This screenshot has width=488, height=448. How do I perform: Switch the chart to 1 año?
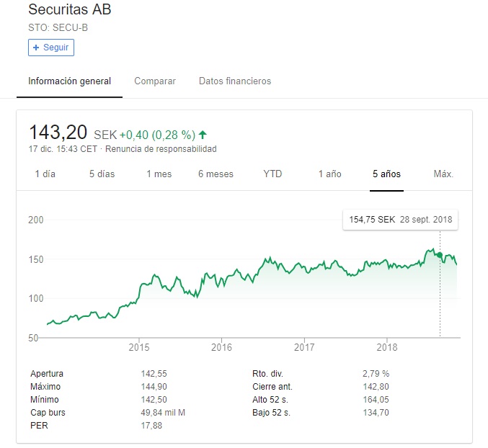pos(329,174)
